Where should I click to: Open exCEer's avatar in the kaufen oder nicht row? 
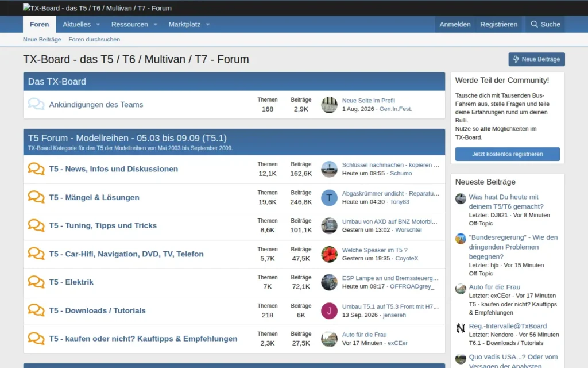329,339
